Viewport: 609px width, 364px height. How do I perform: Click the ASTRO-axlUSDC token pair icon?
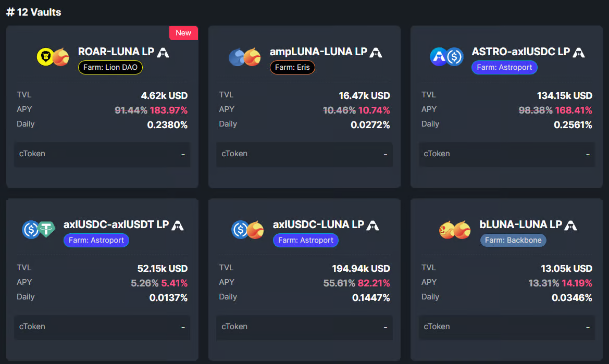click(446, 57)
